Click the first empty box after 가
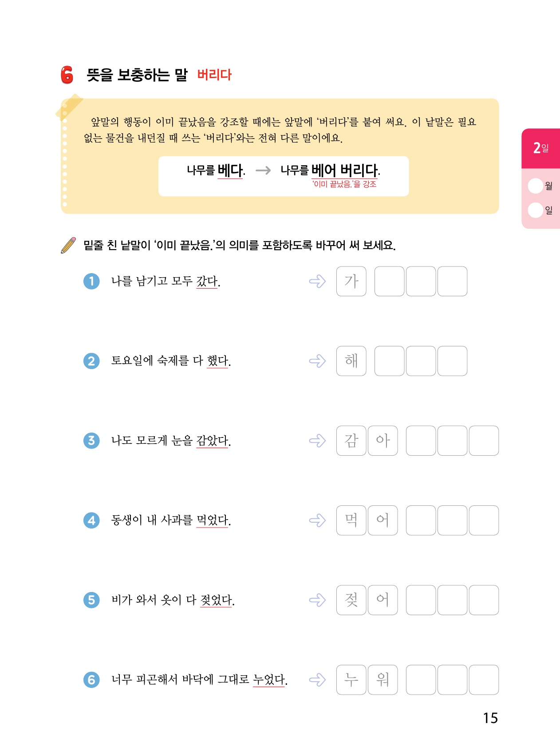Screen dimensions: 560x755 pos(389,281)
